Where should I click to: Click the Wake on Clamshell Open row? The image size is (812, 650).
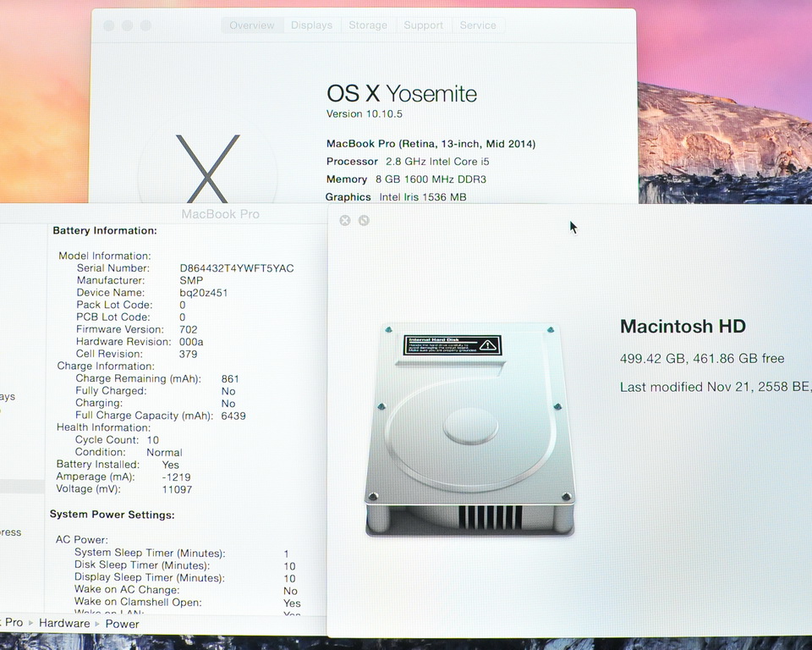pos(188,603)
